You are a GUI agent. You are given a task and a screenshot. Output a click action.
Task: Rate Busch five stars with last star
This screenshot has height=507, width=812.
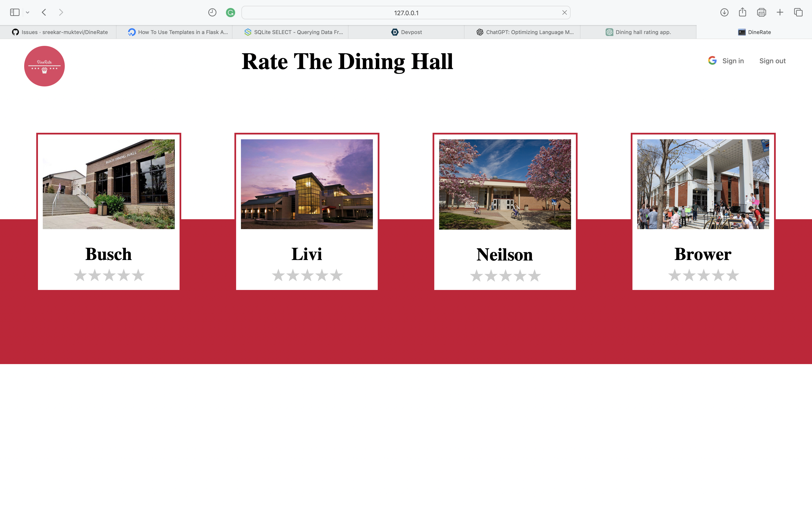click(x=138, y=275)
